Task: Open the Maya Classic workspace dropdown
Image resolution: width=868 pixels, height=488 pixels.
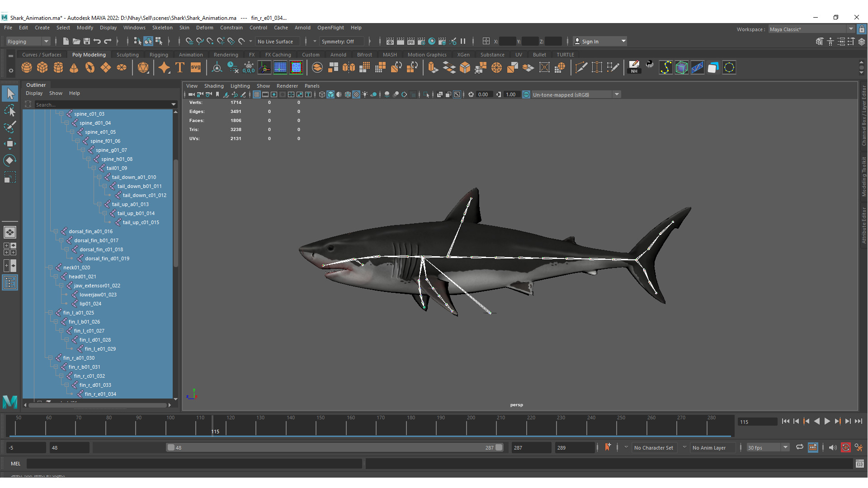Action: 811,29
